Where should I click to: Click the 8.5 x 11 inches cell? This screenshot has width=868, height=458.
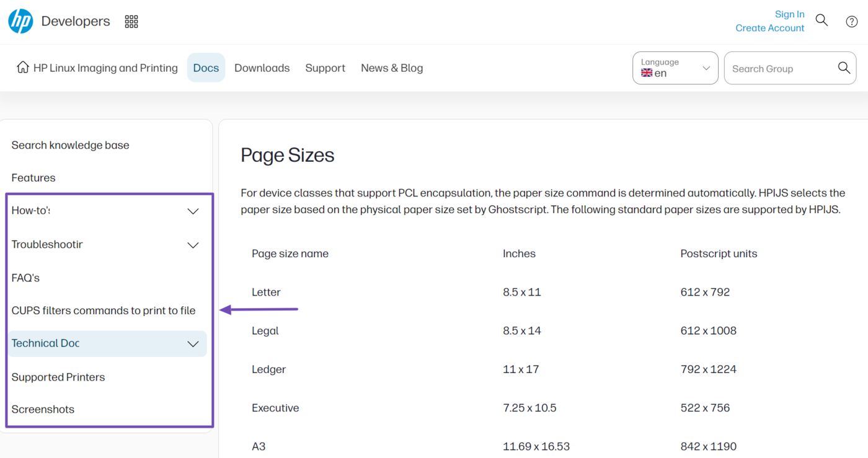(522, 292)
